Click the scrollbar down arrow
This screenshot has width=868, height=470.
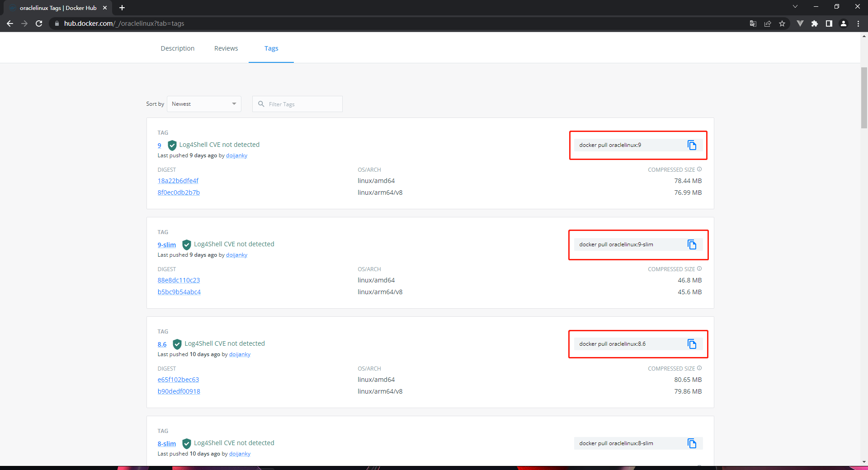pyautogui.click(x=864, y=462)
